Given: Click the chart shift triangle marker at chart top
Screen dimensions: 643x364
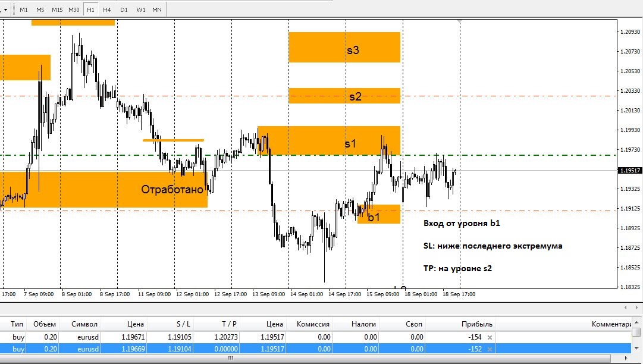Looking at the screenshot, I should pos(460,21).
